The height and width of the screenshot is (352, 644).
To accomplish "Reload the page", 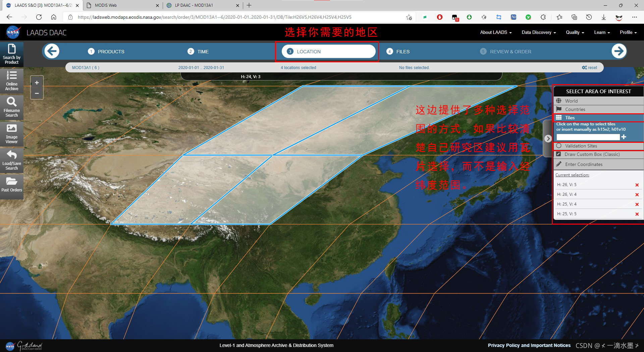I will coord(39,17).
